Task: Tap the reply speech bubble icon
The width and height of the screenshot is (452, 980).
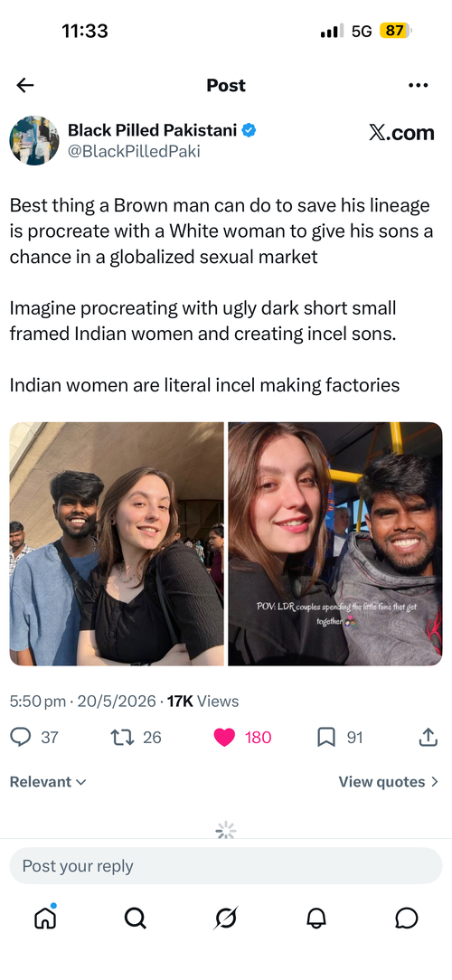Action: point(21,738)
